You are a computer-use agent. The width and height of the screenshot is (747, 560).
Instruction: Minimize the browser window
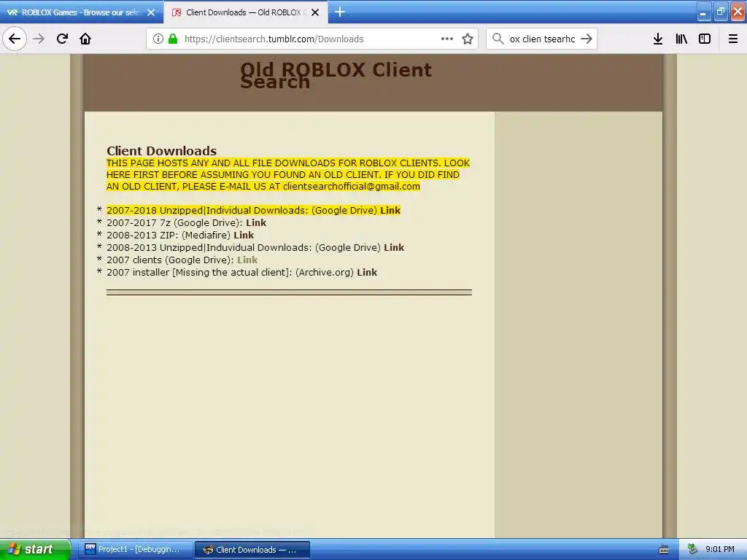tap(704, 12)
